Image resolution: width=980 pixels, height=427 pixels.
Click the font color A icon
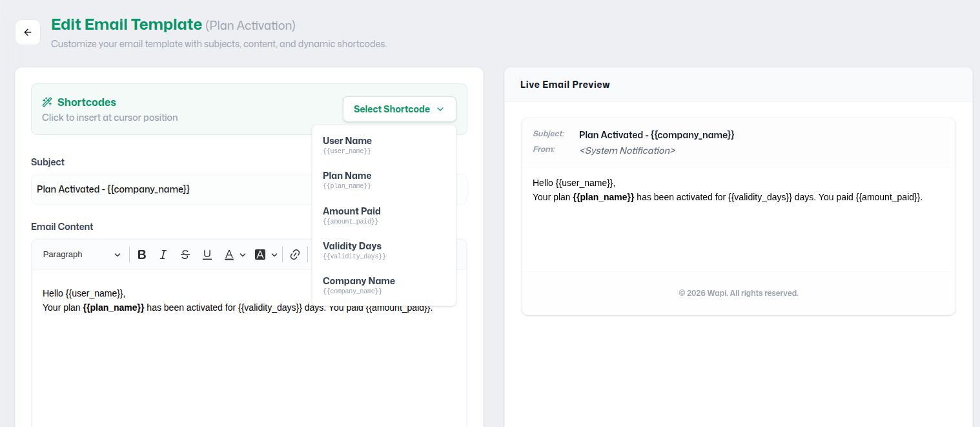coord(229,255)
